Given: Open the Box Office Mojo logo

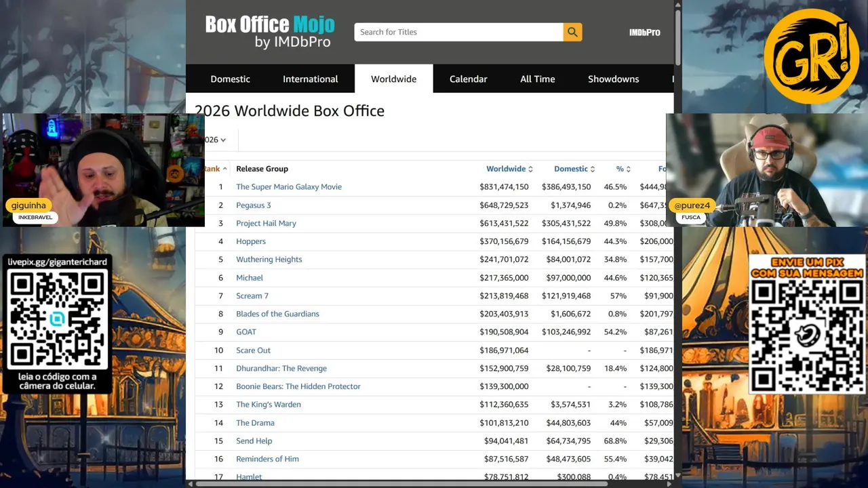Looking at the screenshot, I should 270,32.
